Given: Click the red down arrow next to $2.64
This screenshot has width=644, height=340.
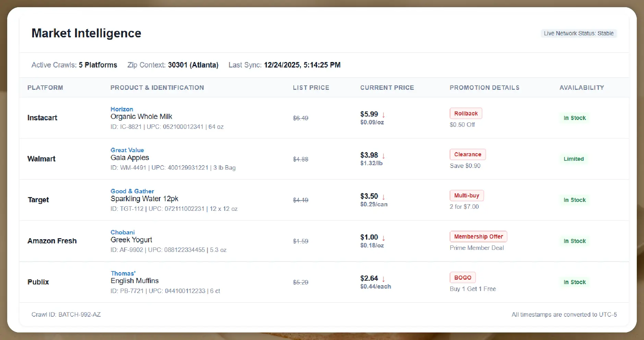Looking at the screenshot, I should click(384, 279).
